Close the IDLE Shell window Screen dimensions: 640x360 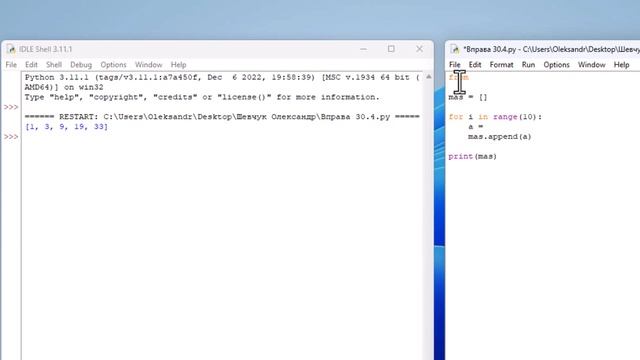click(419, 49)
